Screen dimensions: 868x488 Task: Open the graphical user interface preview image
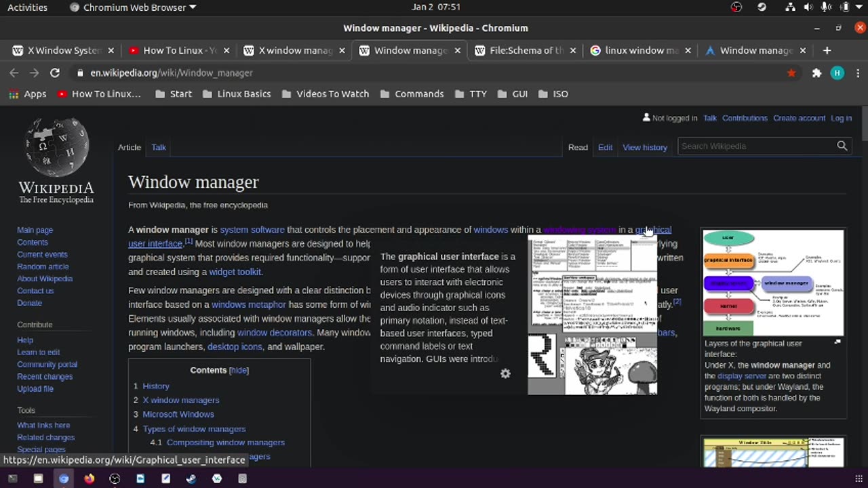593,314
